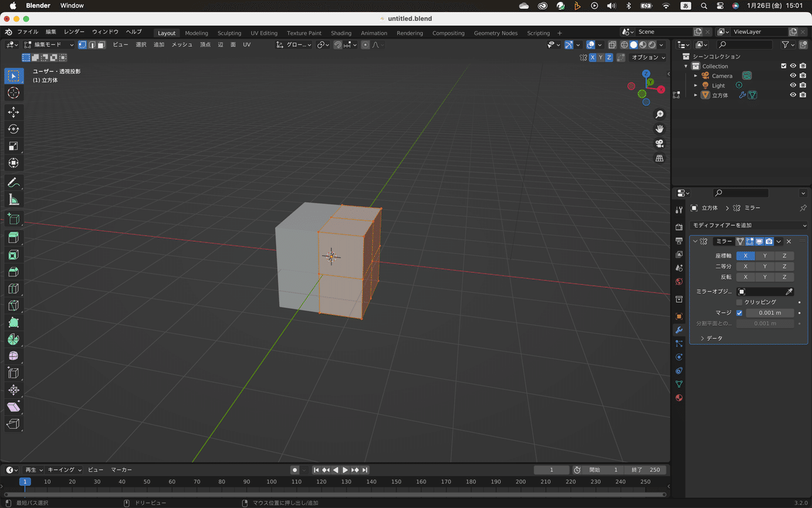
Task: Play the animation forward
Action: tap(345, 470)
